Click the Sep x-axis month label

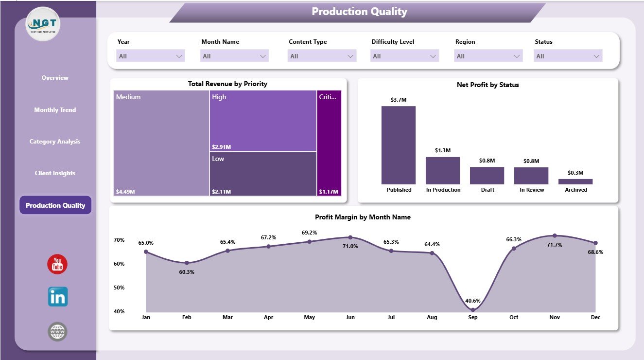pos(473,317)
